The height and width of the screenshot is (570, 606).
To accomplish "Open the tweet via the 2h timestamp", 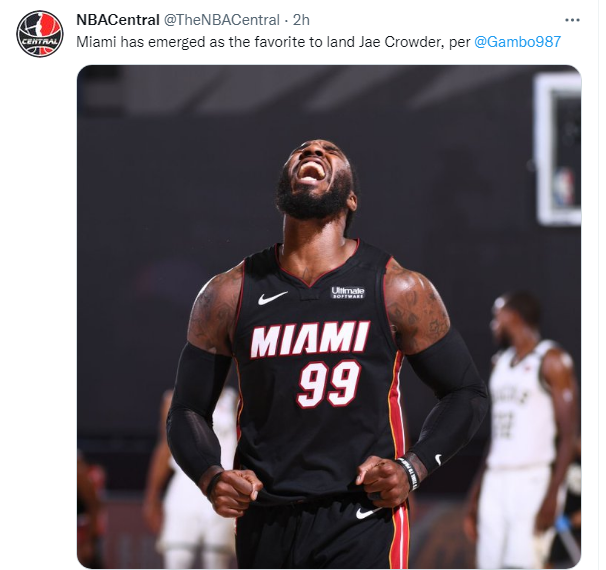I will coord(301,20).
